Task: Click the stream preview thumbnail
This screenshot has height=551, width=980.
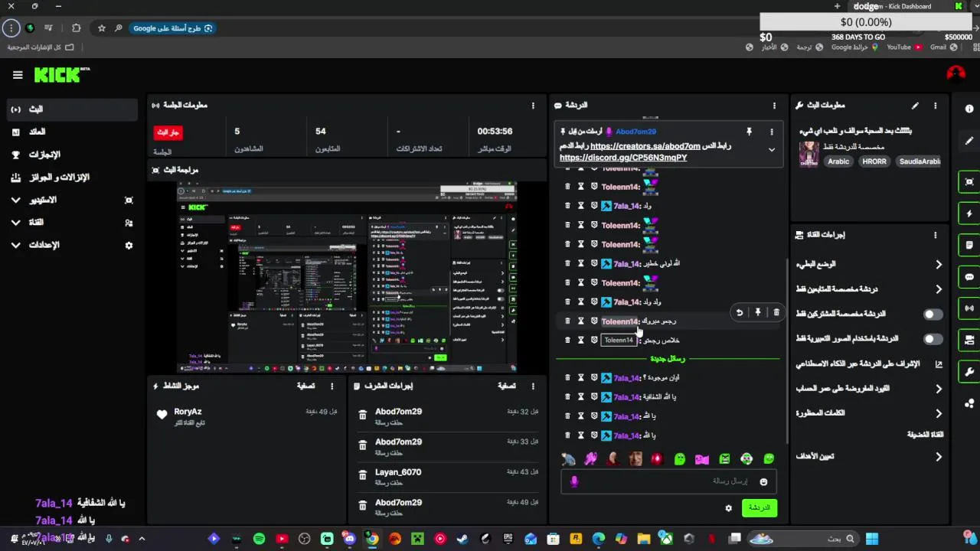Action: (x=348, y=277)
